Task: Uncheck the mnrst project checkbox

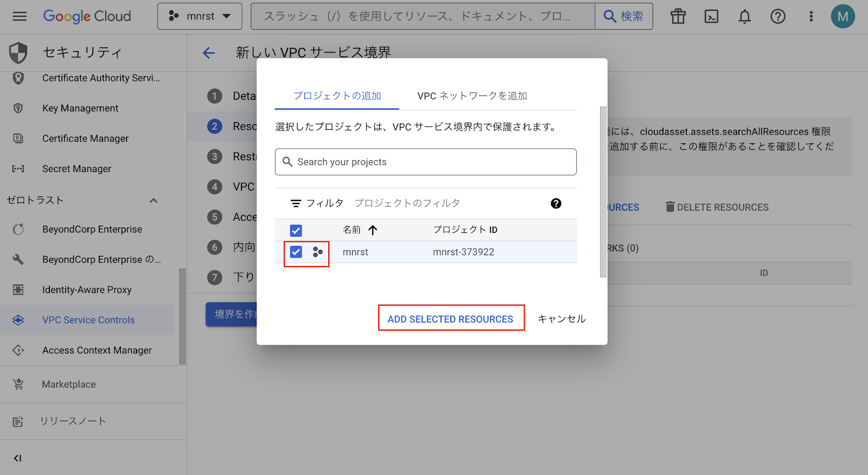Action: point(296,252)
